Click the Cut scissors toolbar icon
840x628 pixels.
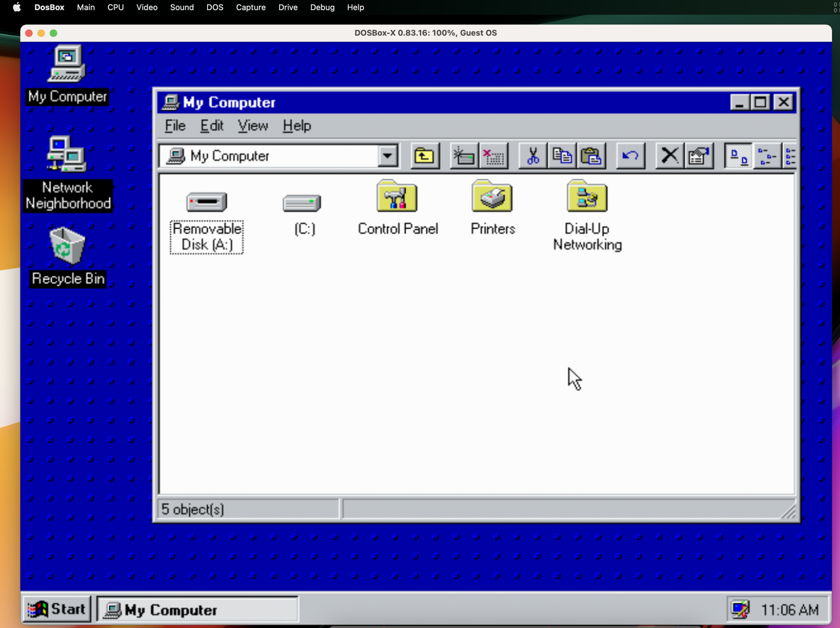533,156
